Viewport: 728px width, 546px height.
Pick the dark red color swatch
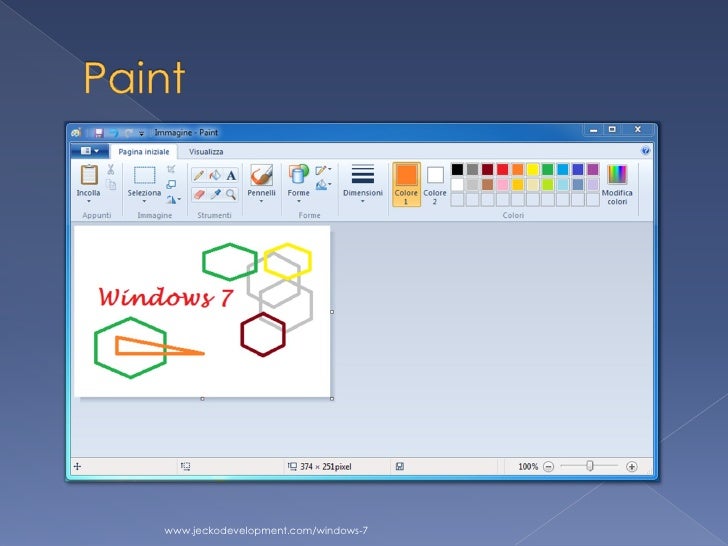(488, 169)
